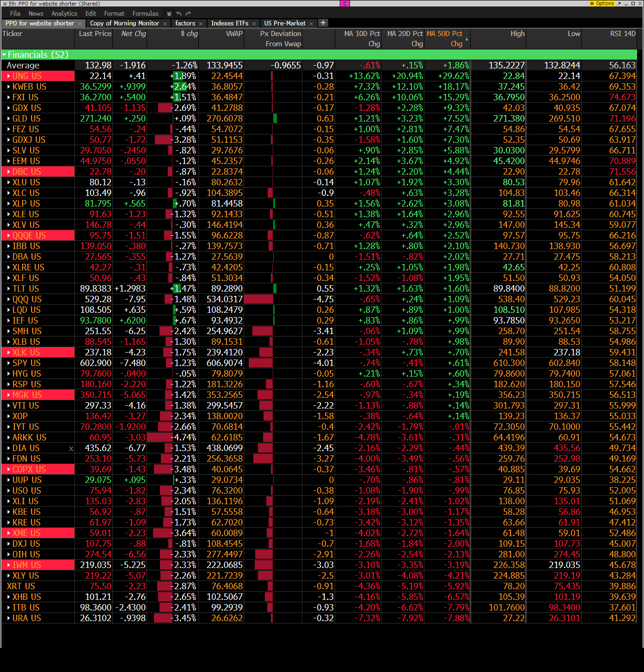Screen dimensions: 644x672
Task: Select the MGK US ticker cell
Action: tap(38, 395)
